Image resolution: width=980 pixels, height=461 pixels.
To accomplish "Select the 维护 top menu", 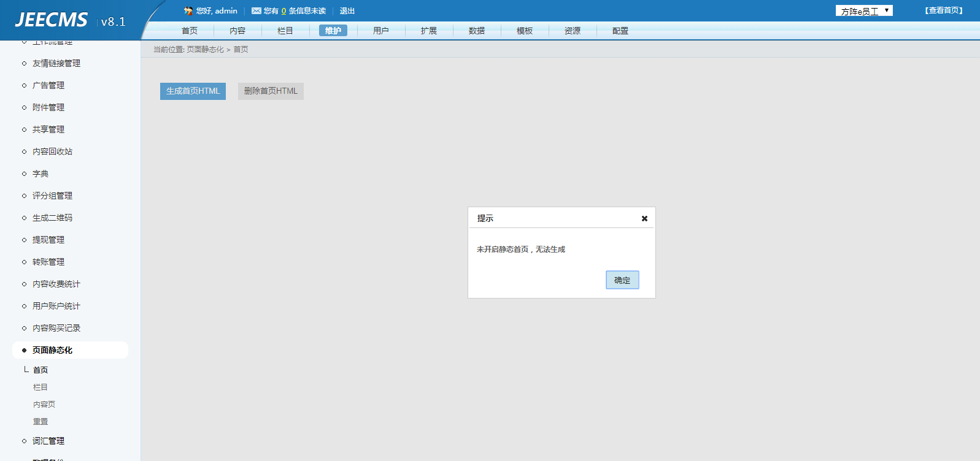I will pyautogui.click(x=333, y=31).
